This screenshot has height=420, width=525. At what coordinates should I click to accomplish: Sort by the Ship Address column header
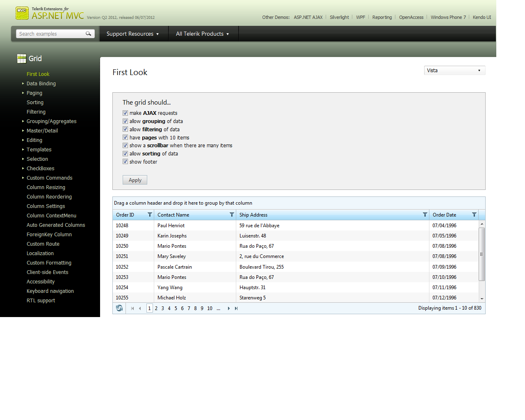click(253, 215)
